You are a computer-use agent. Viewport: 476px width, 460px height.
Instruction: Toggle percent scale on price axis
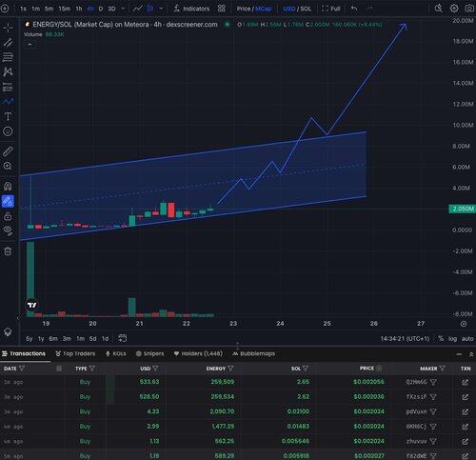point(441,339)
